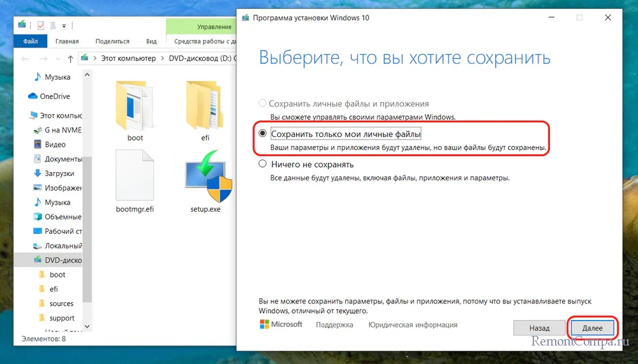Click the Properties checkmark icon in quick access toolbar
Viewport: 638px width, 364px height.
pos(41,25)
